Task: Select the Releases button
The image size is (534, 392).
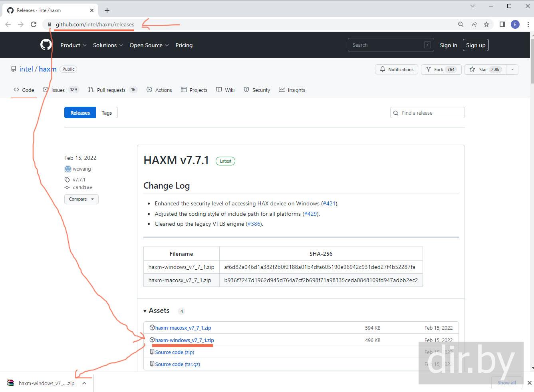Action: tap(80, 113)
